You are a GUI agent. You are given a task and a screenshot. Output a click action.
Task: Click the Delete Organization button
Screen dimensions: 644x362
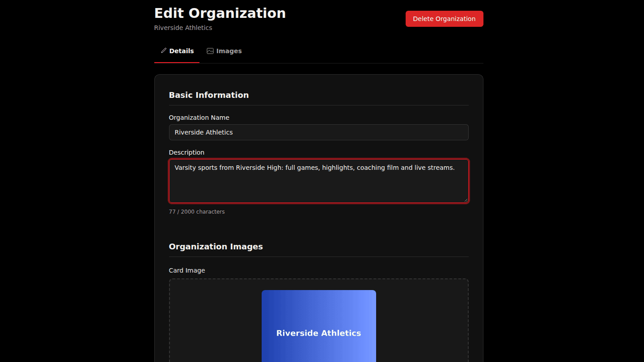pos(444,19)
